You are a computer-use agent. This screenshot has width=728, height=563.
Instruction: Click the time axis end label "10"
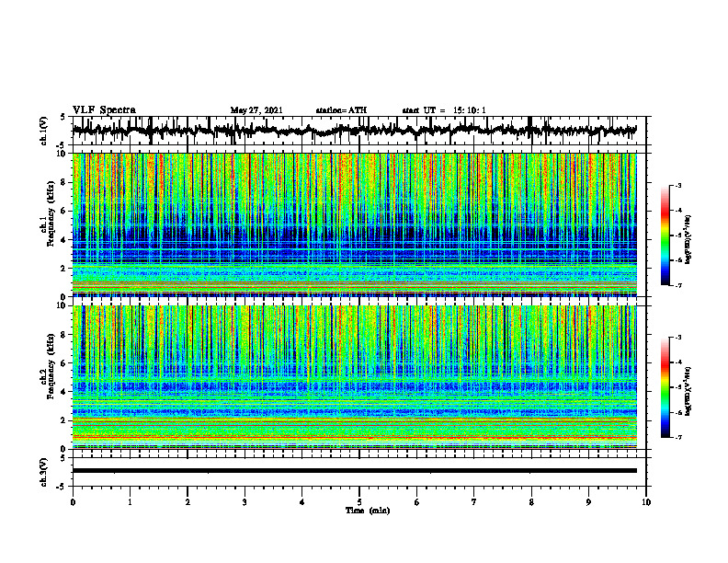646,502
